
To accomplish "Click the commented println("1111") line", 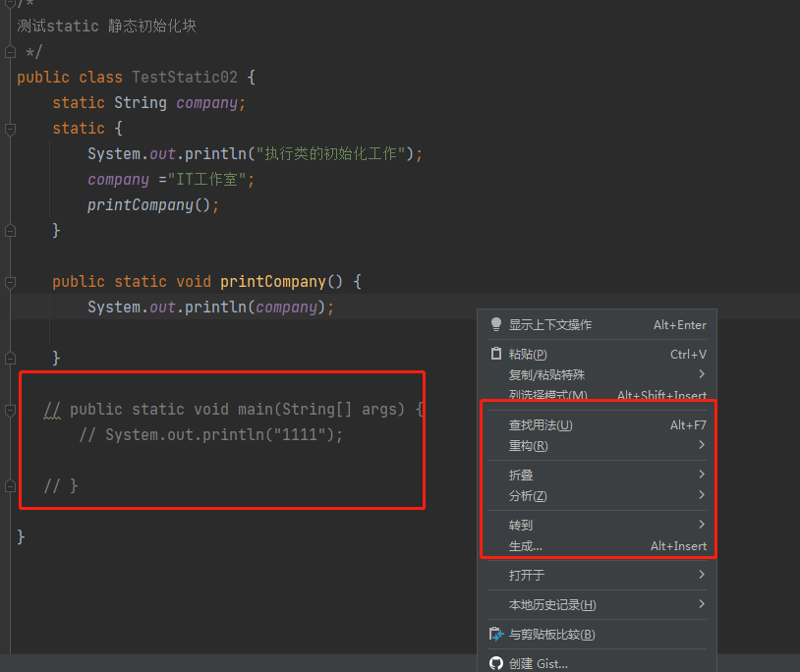I will 210,434.
